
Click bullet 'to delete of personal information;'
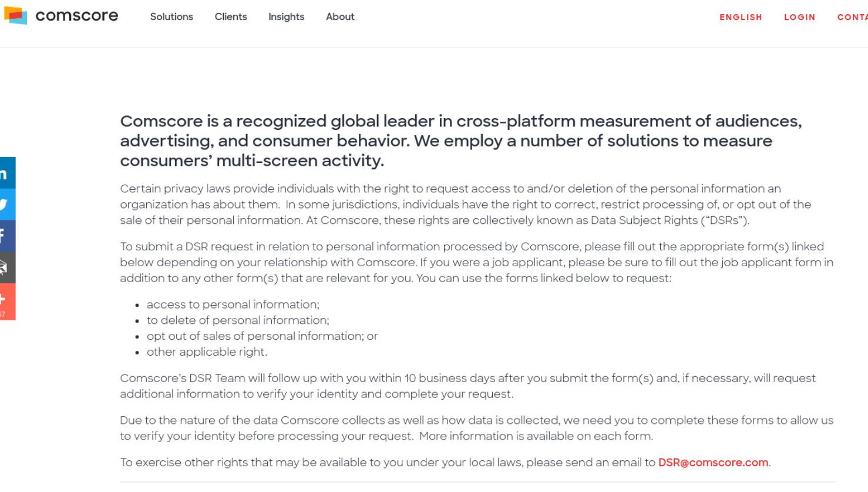(238, 320)
